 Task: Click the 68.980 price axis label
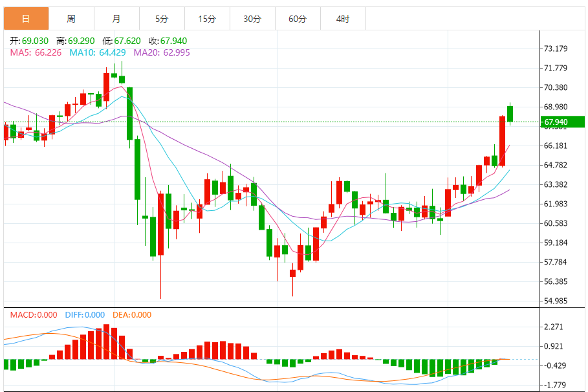pos(556,107)
